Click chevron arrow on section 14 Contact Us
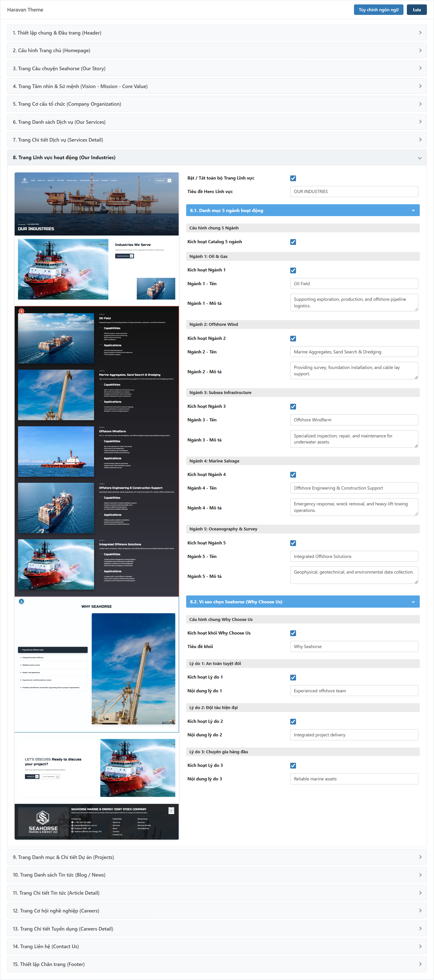The image size is (434, 980). click(420, 946)
